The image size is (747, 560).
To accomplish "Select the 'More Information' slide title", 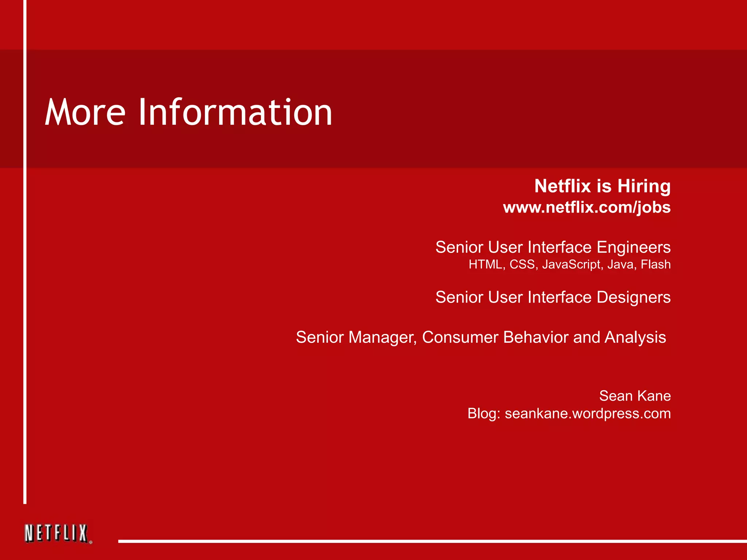I will pos(189,112).
